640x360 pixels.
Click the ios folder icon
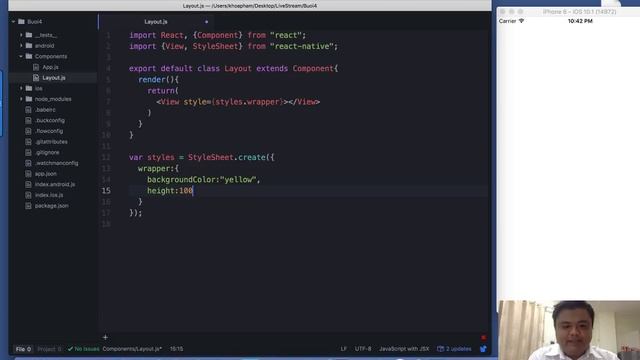click(29, 88)
